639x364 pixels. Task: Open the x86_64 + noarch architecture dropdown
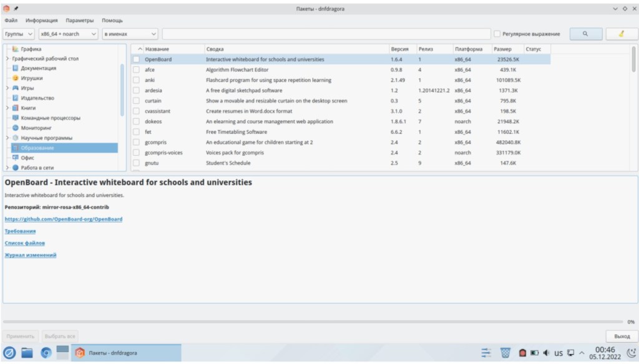click(68, 34)
